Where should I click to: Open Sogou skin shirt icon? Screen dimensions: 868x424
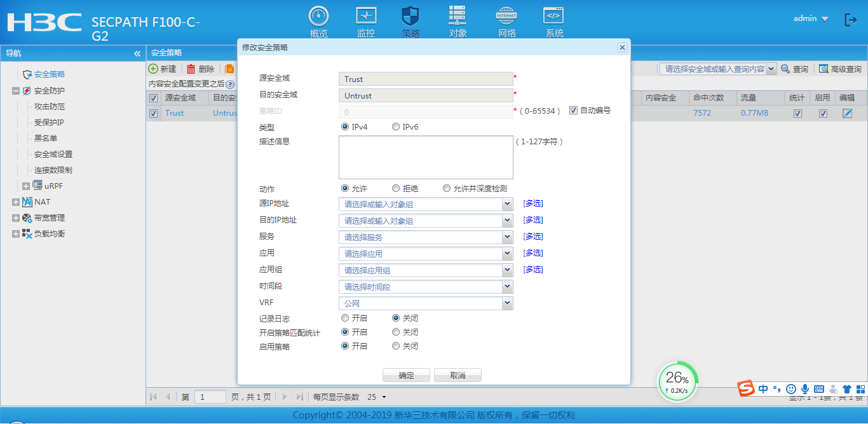point(847,389)
